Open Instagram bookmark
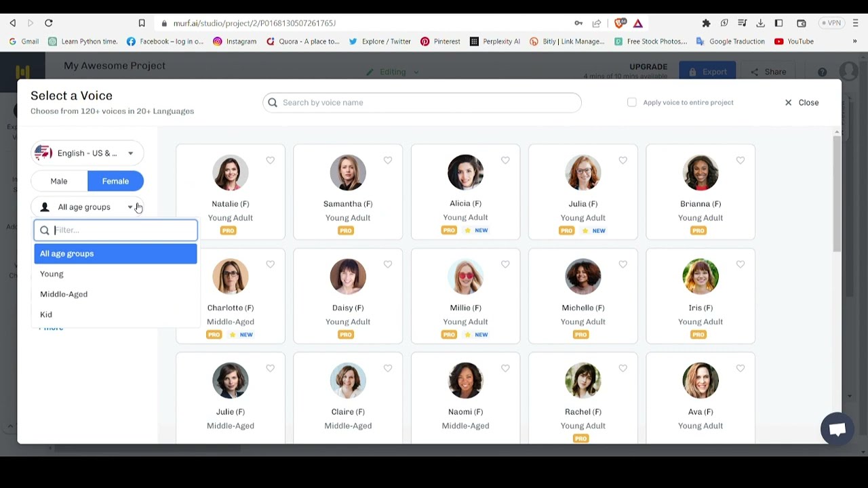868x488 pixels. pyautogui.click(x=235, y=41)
